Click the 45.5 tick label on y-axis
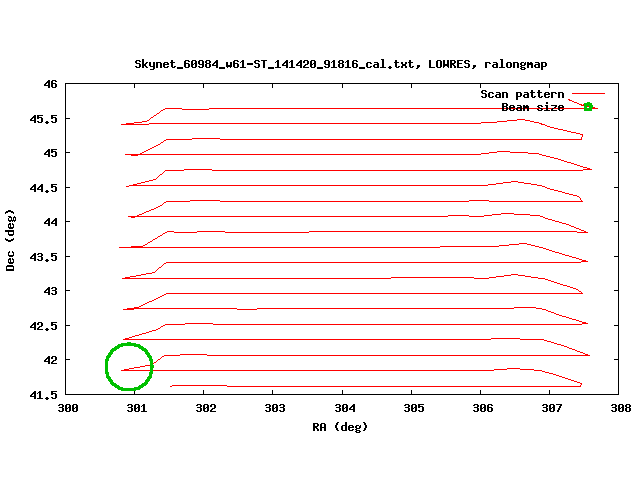 [43, 119]
